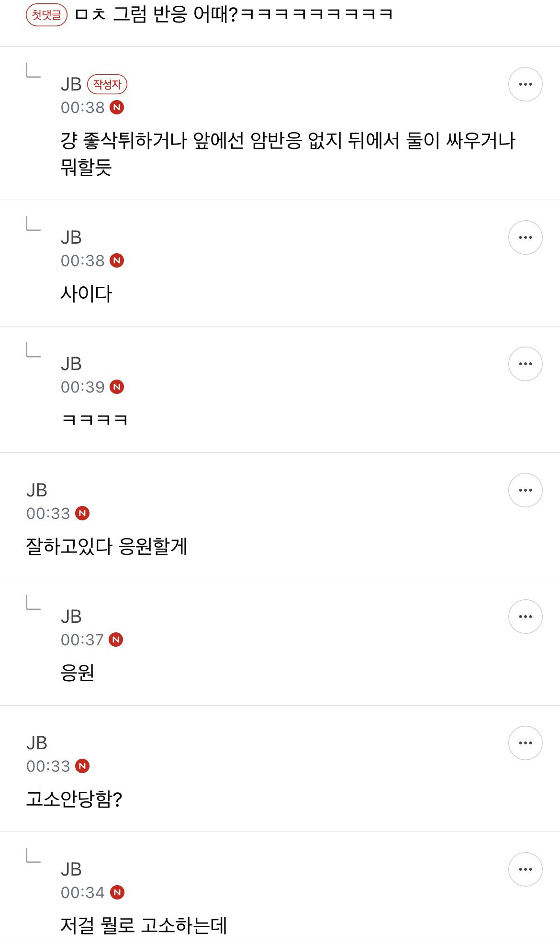Click the reply text 저걸 뭘로 고소하는데
Viewport: 560px width, 944px height.
(144, 925)
